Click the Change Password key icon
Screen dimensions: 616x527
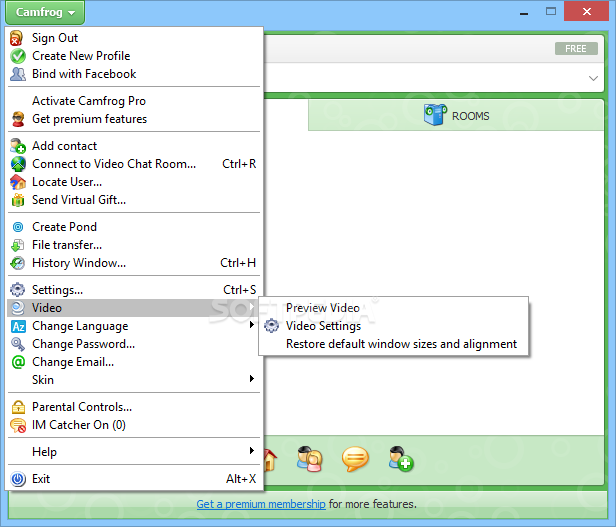tap(18, 344)
